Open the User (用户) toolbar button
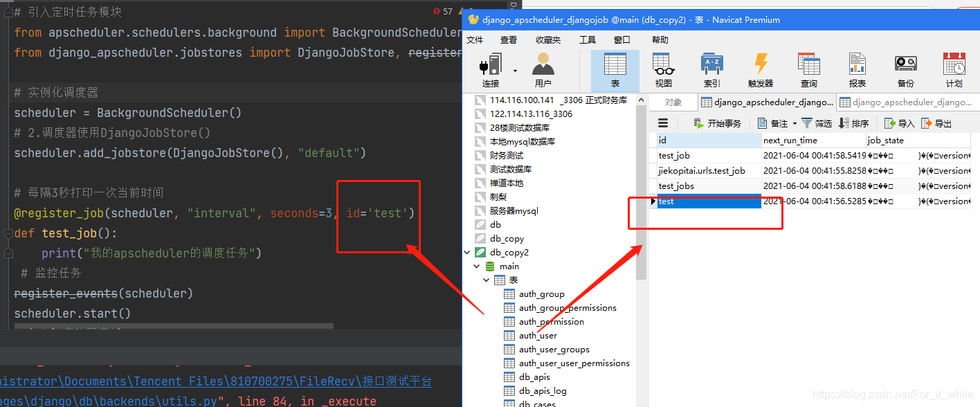Image resolution: width=980 pixels, height=407 pixels. point(543,71)
